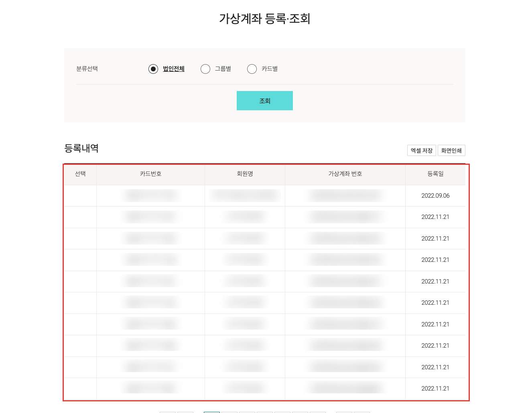This screenshot has height=413, width=532.
Task: Export the list with 엑셀 저장
Action: 422,150
